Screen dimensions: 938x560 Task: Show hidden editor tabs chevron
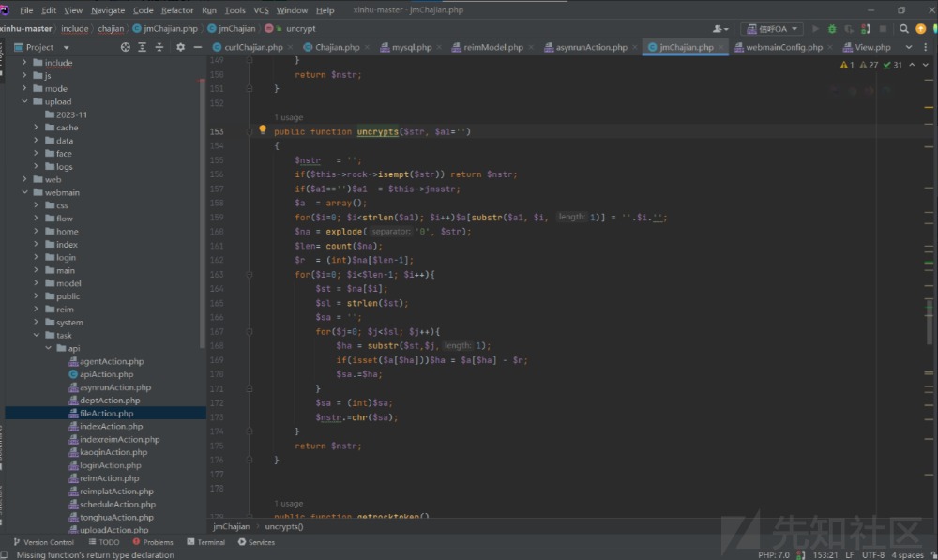coord(911,47)
